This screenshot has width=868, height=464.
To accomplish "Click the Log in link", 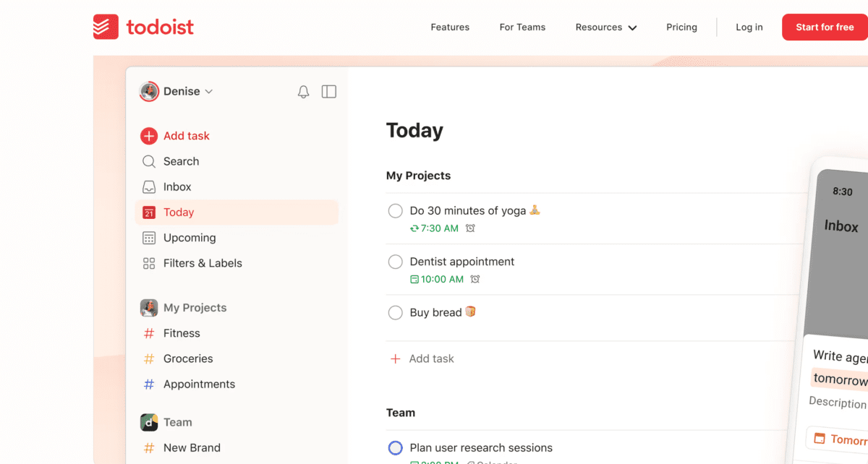I will click(x=749, y=27).
